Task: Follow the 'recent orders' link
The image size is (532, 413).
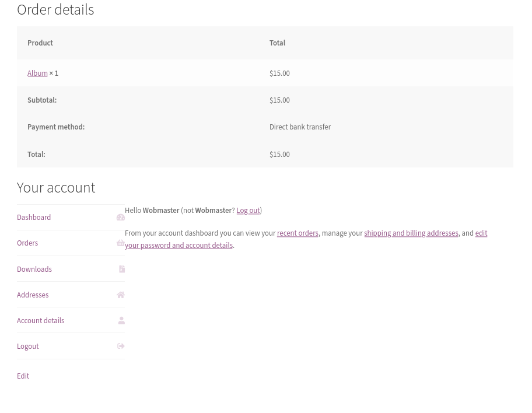Action: point(297,233)
